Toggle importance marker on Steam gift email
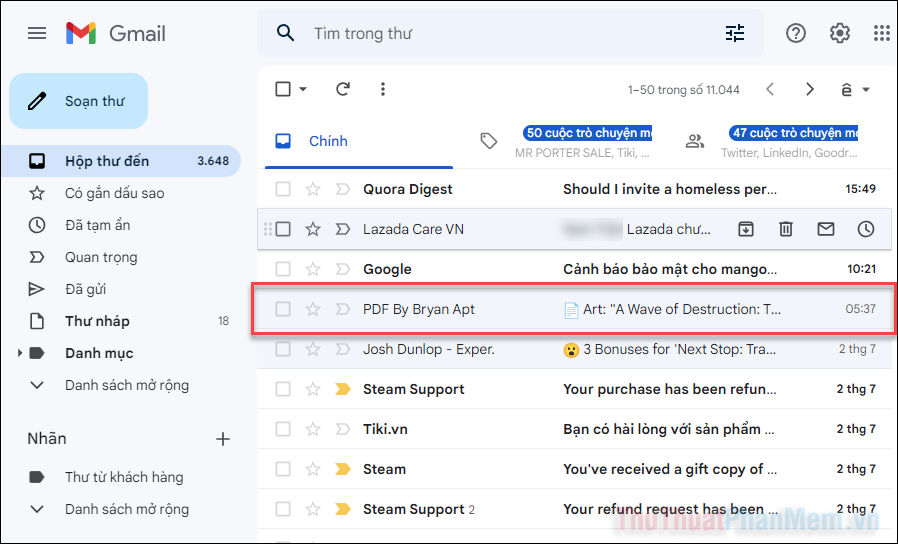The height and width of the screenshot is (544, 898). (x=342, y=469)
